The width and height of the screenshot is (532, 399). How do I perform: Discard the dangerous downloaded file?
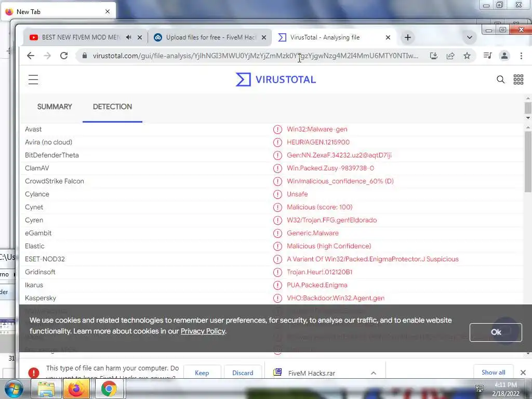tap(243, 373)
